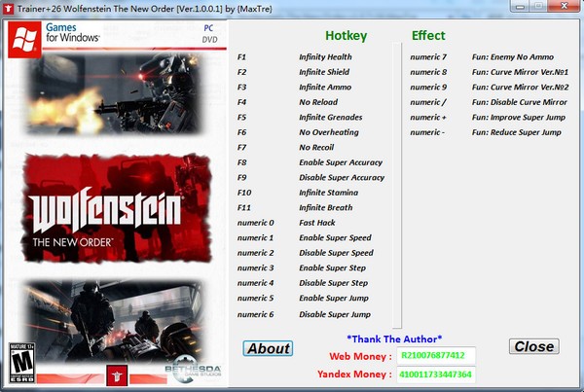Click the top screenshot of firing soldier
Screen dimensions: 584x392
point(116,94)
